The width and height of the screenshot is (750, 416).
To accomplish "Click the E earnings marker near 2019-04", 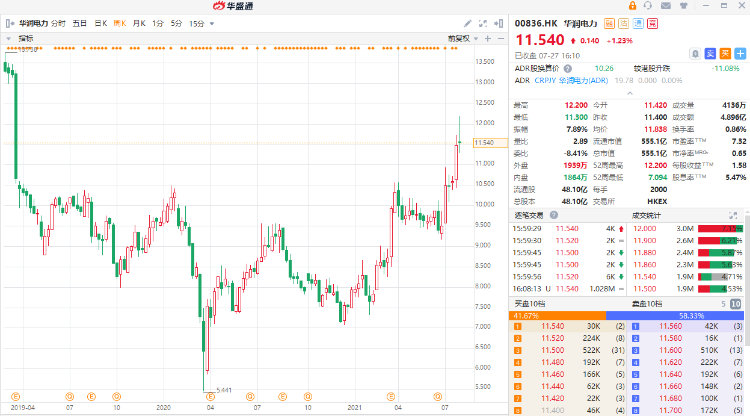I will pos(16,396).
